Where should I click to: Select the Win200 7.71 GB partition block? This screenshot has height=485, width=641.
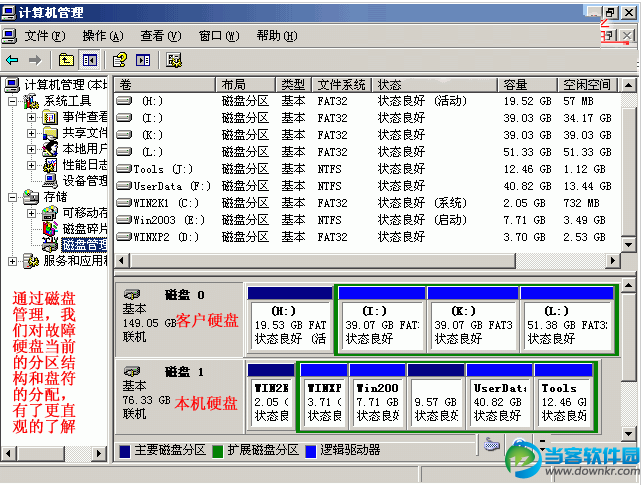(x=378, y=397)
